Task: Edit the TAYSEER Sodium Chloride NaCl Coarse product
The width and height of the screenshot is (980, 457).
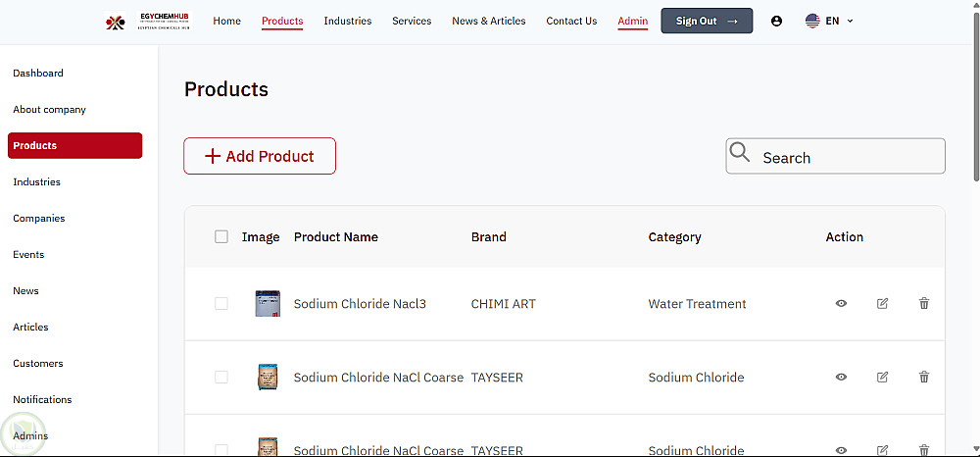Action: pyautogui.click(x=882, y=378)
